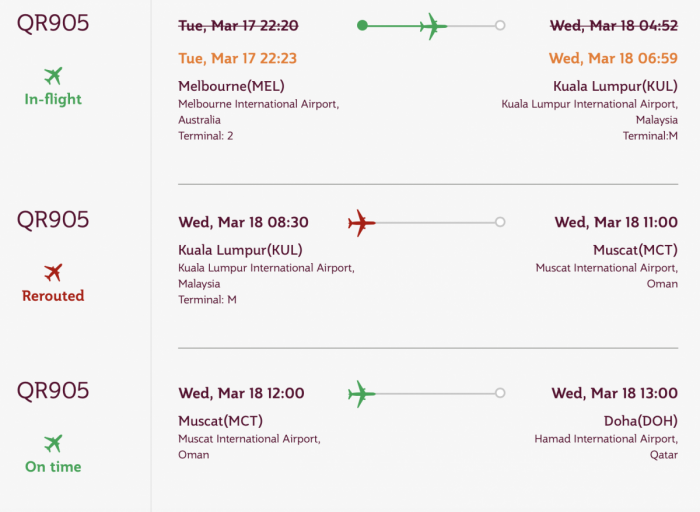Click the Rerouted status label

[x=53, y=296]
